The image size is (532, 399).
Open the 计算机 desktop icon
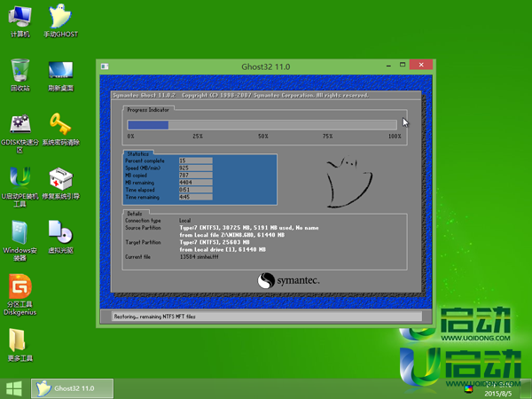point(20,21)
